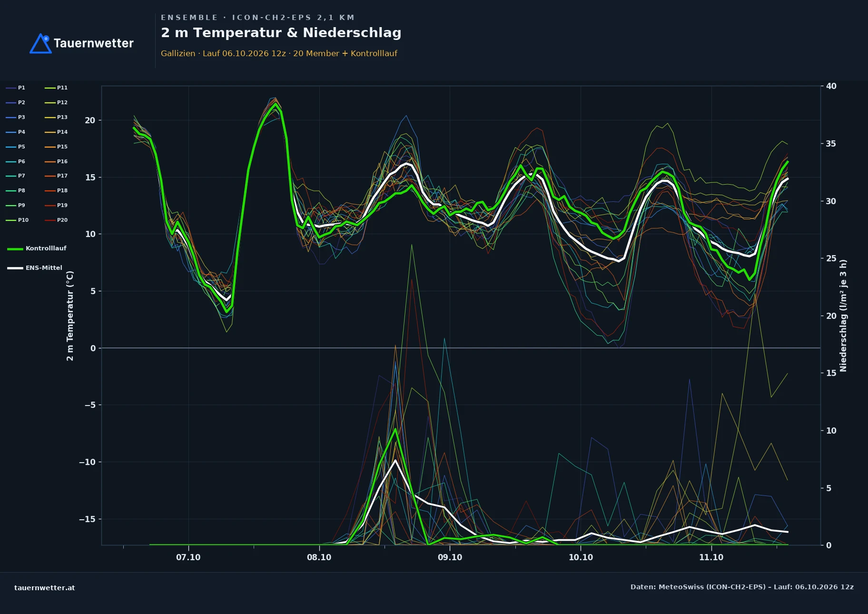Select the P3 legend entry
The image size is (868, 614).
tap(16, 117)
